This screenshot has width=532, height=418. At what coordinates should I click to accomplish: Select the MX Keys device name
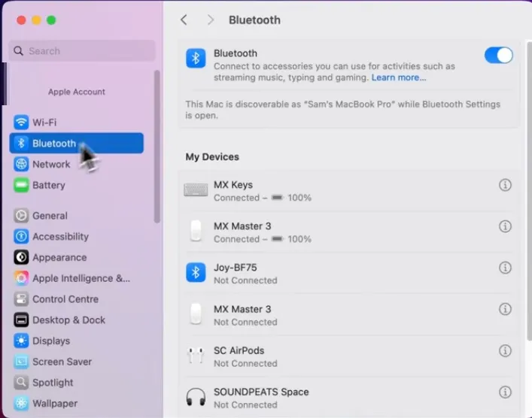tap(233, 185)
